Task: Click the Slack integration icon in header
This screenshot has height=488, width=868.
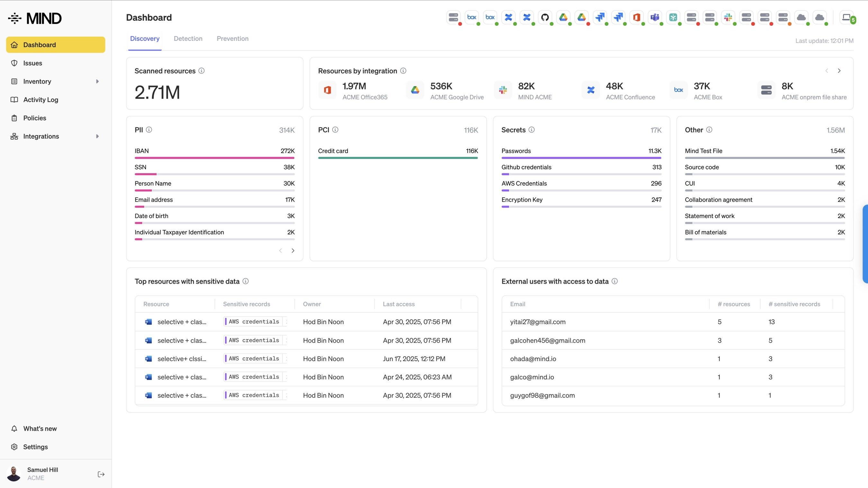Action: [x=728, y=17]
